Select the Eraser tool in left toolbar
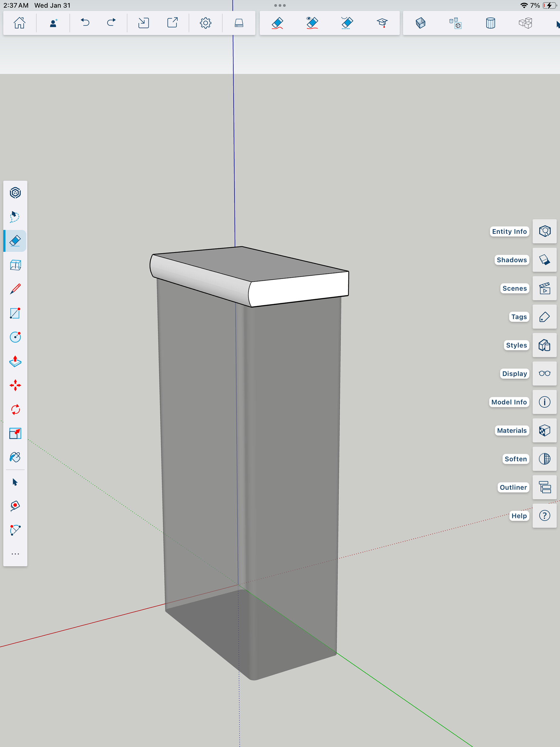Viewport: 560px width, 747px height. click(15, 241)
